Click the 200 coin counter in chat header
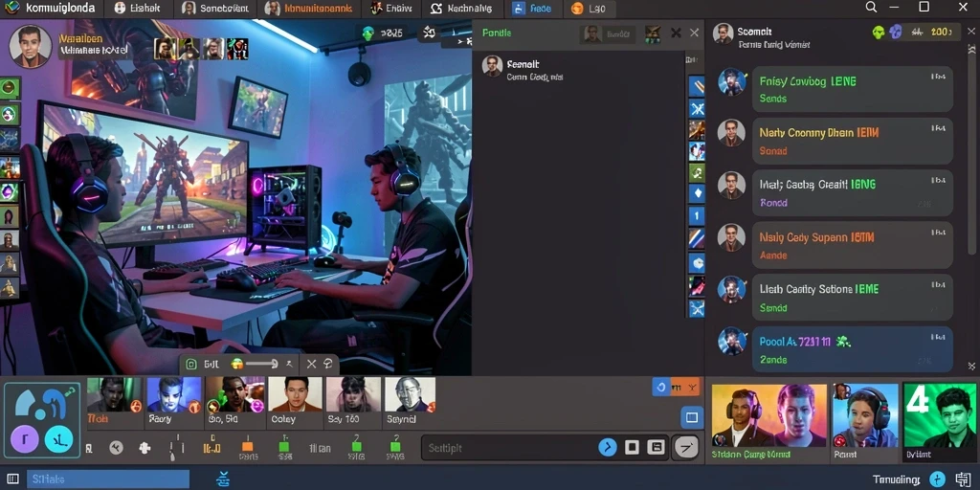 (x=942, y=32)
